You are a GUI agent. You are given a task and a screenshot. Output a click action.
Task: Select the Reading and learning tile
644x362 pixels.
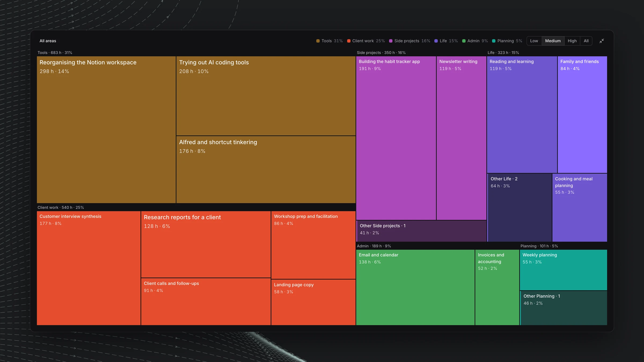[x=522, y=114]
